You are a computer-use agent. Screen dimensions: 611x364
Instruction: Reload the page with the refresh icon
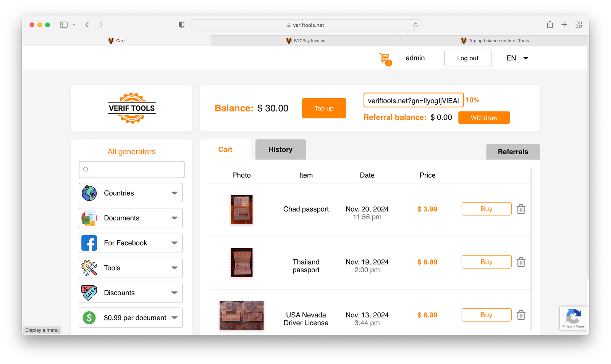click(415, 25)
